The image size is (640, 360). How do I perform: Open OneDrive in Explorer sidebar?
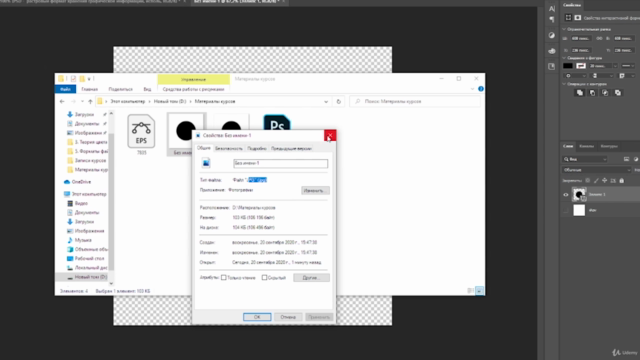[78, 182]
